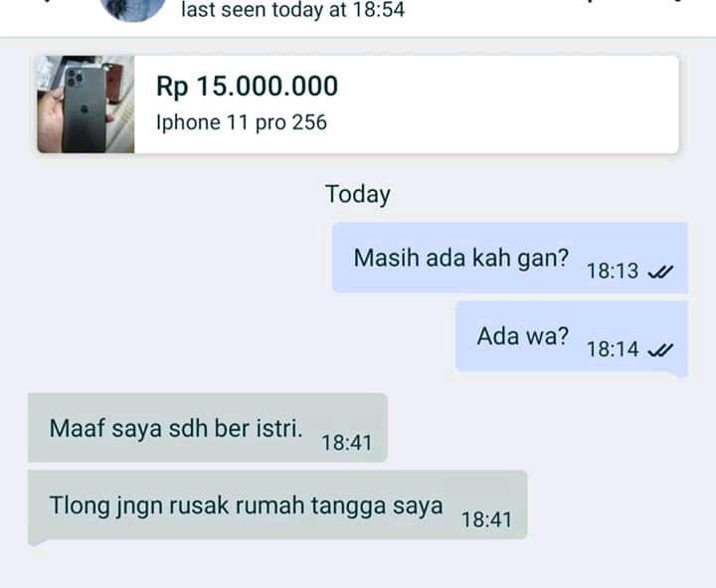Select the 'Ada wa?' message bubble
Viewport: 716px width, 588px height.
572,337
